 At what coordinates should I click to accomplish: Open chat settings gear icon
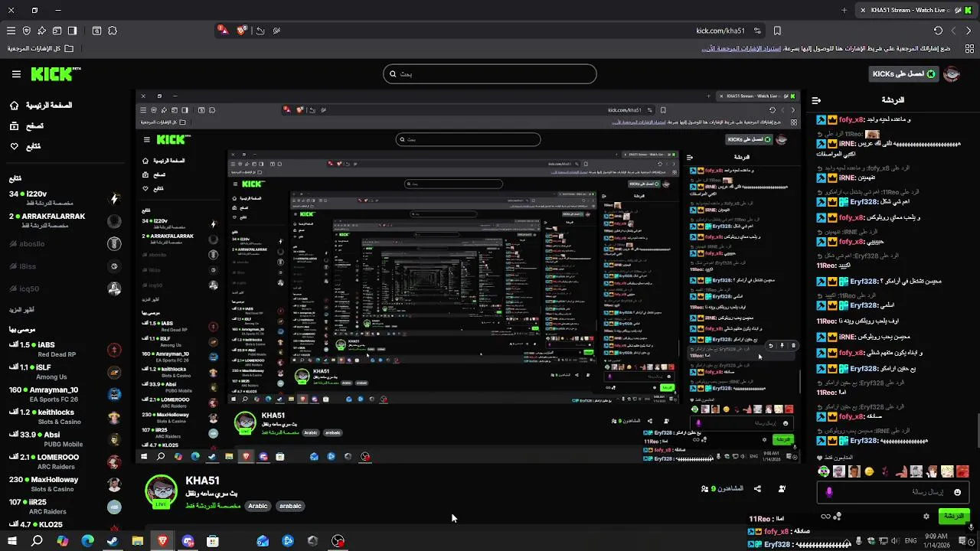[926, 517]
